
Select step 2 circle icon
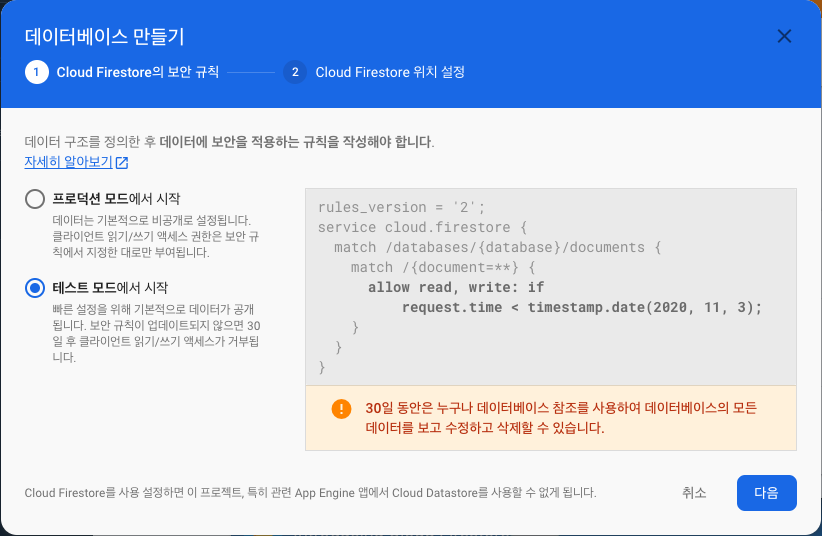[295, 72]
